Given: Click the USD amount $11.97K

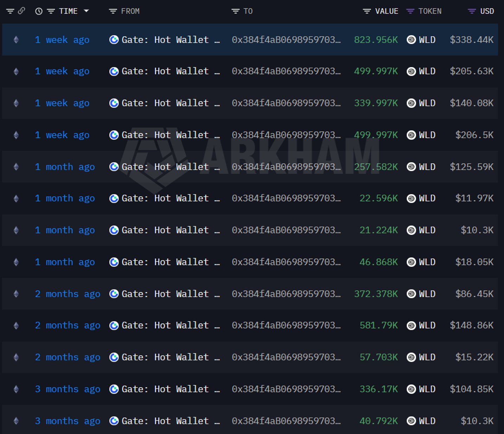Looking at the screenshot, I should click(x=474, y=199).
